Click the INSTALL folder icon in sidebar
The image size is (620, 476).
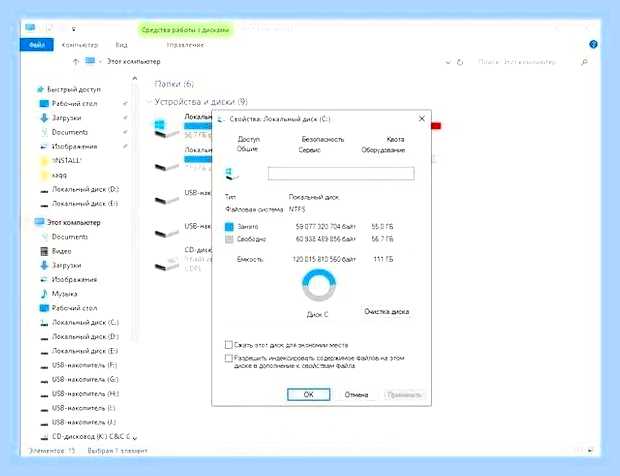44,161
